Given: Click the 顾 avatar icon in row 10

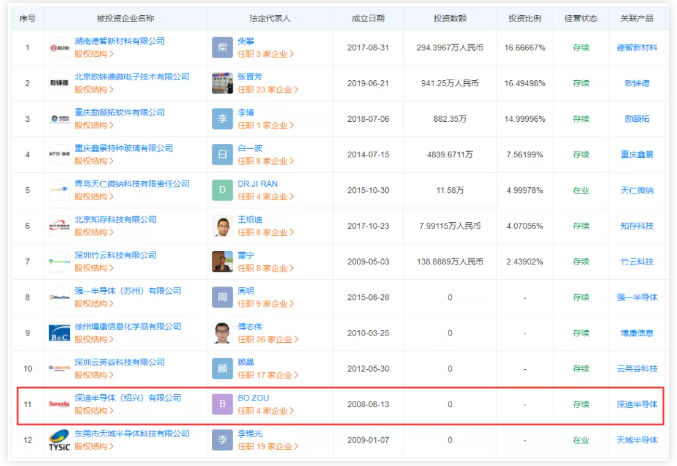Looking at the screenshot, I should tap(222, 368).
